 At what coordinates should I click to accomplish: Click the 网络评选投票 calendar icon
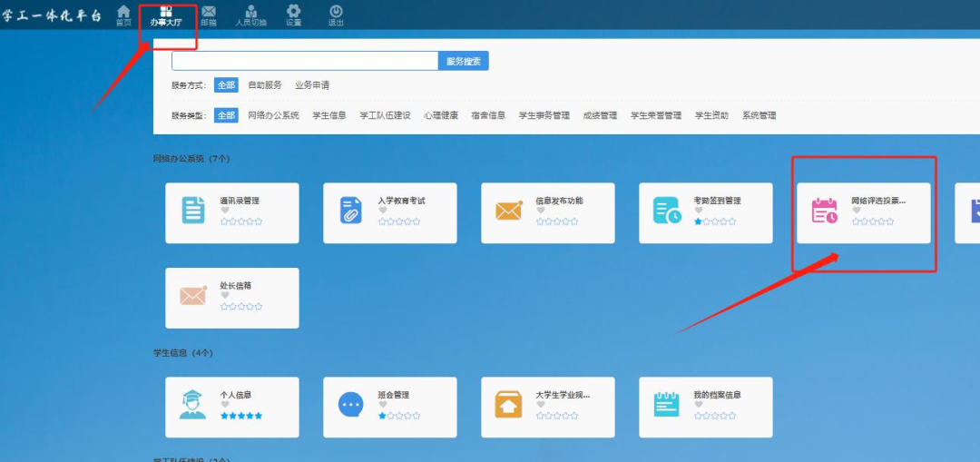[825, 211]
